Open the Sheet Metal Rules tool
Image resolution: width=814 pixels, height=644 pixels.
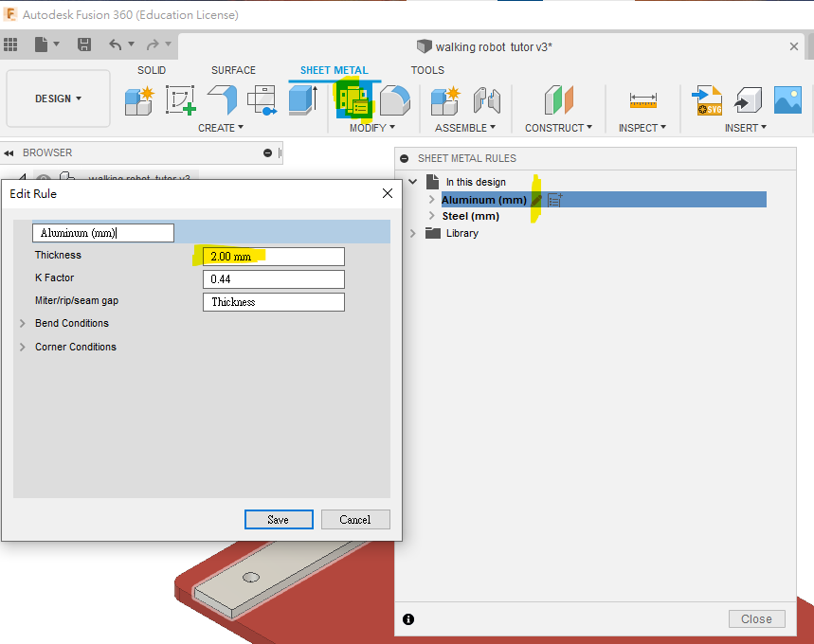(x=353, y=99)
